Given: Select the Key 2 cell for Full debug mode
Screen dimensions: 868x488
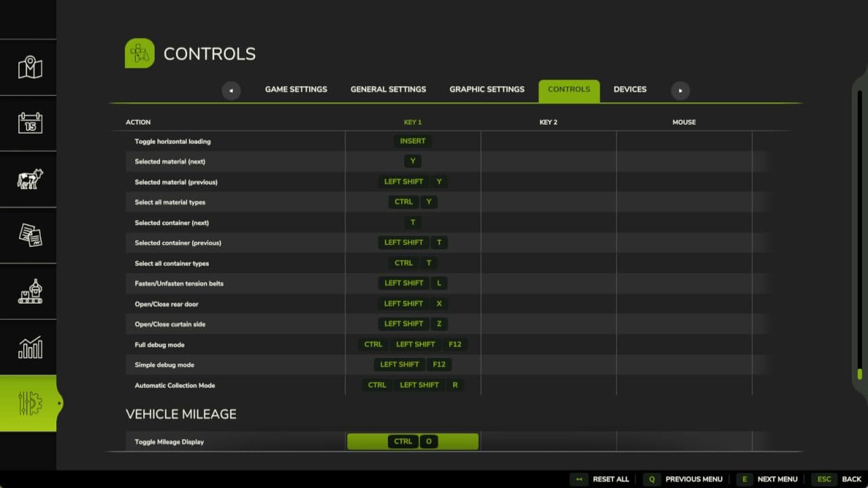Looking at the screenshot, I should pos(548,344).
